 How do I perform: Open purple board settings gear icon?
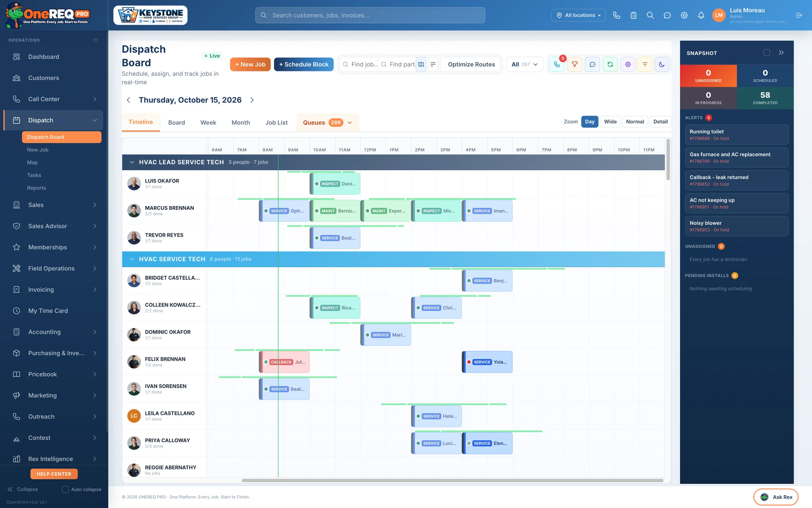pyautogui.click(x=628, y=64)
